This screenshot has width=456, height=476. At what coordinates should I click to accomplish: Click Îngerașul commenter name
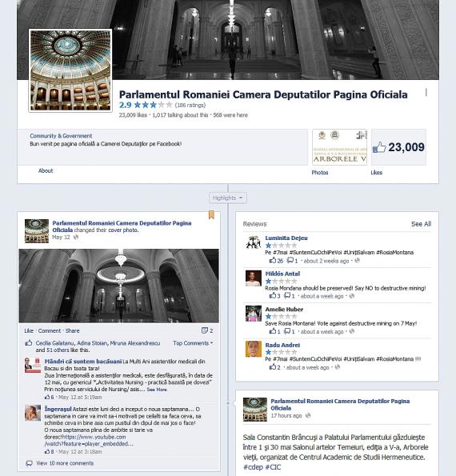point(58,409)
